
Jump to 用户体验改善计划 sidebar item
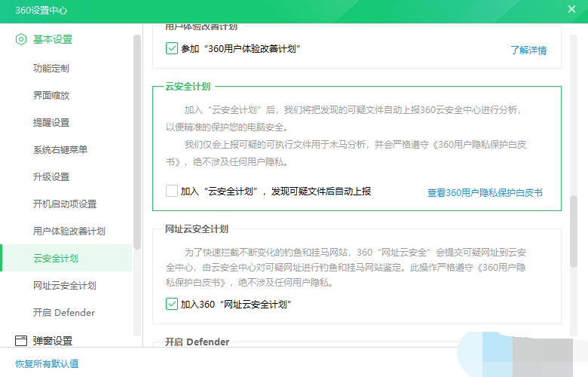point(69,231)
